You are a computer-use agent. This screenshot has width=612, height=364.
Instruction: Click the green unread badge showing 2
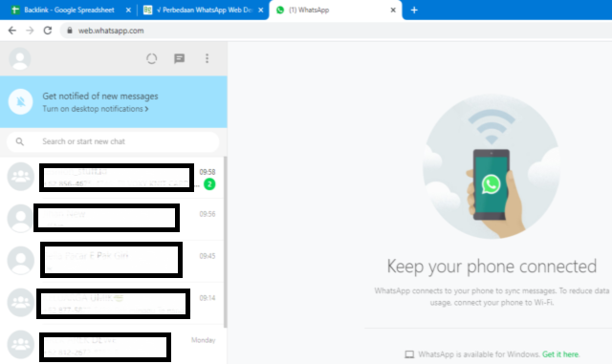pos(209,184)
